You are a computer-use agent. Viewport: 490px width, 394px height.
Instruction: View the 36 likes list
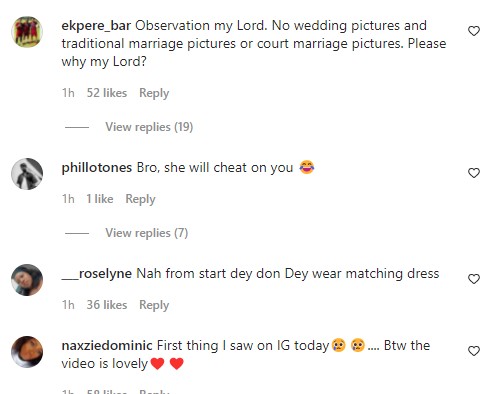(x=107, y=305)
